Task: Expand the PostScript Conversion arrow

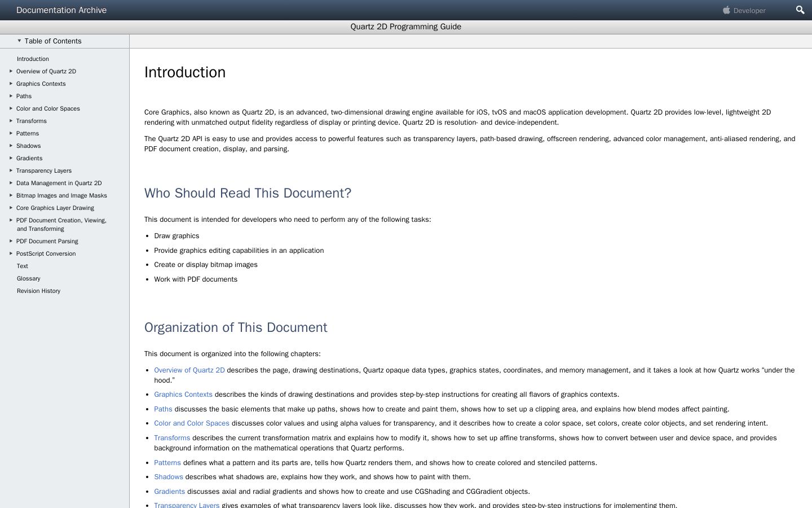Action: coord(11,253)
